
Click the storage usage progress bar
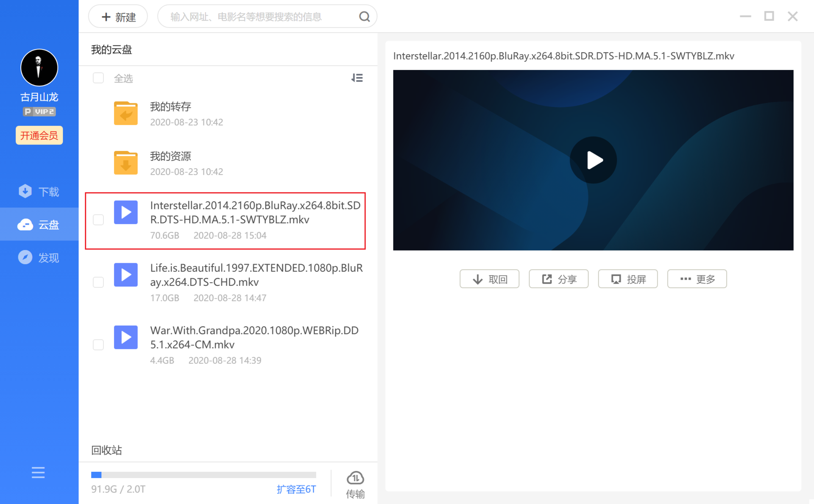203,475
